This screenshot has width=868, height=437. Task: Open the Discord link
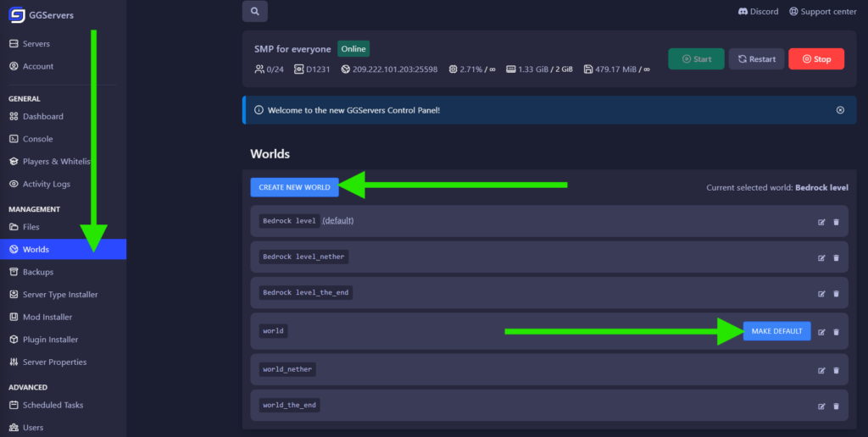pos(758,12)
